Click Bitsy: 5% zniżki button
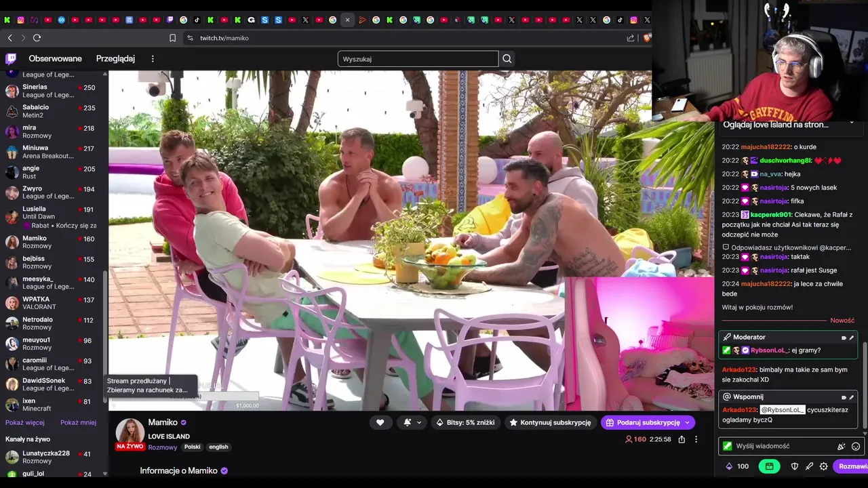Image resolution: width=868 pixels, height=488 pixels. 465,422
